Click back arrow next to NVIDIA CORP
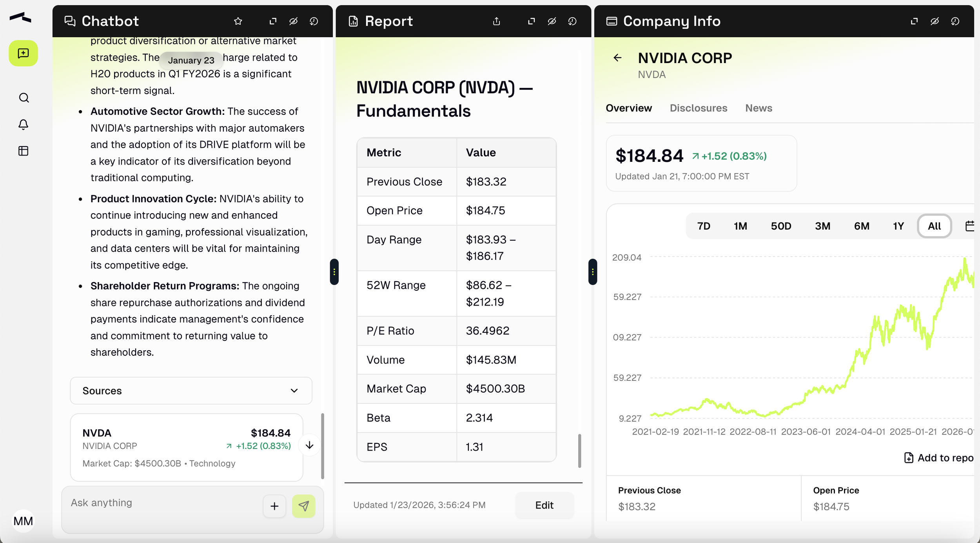The width and height of the screenshot is (980, 543). pyautogui.click(x=617, y=58)
